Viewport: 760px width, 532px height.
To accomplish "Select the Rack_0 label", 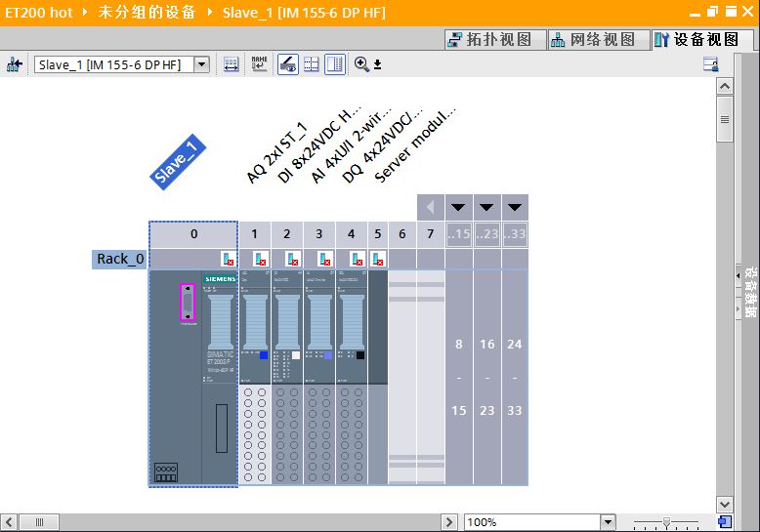I will point(120,260).
